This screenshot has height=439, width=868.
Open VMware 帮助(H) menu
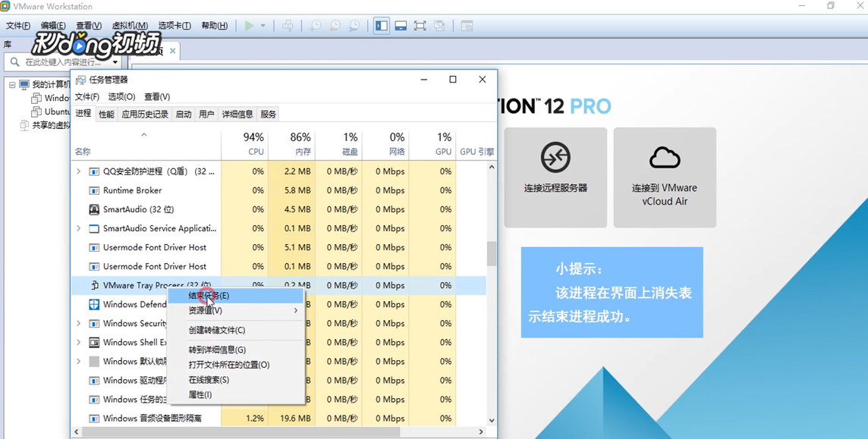coord(214,26)
